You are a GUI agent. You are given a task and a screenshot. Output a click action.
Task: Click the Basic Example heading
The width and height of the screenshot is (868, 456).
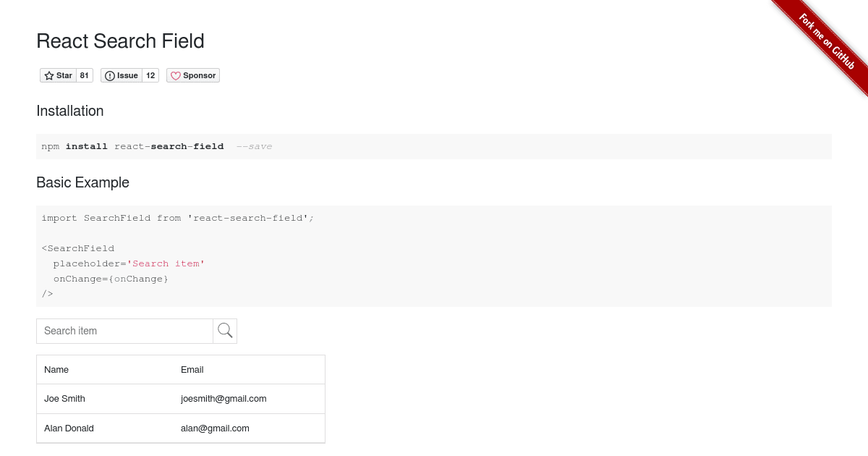coord(82,182)
